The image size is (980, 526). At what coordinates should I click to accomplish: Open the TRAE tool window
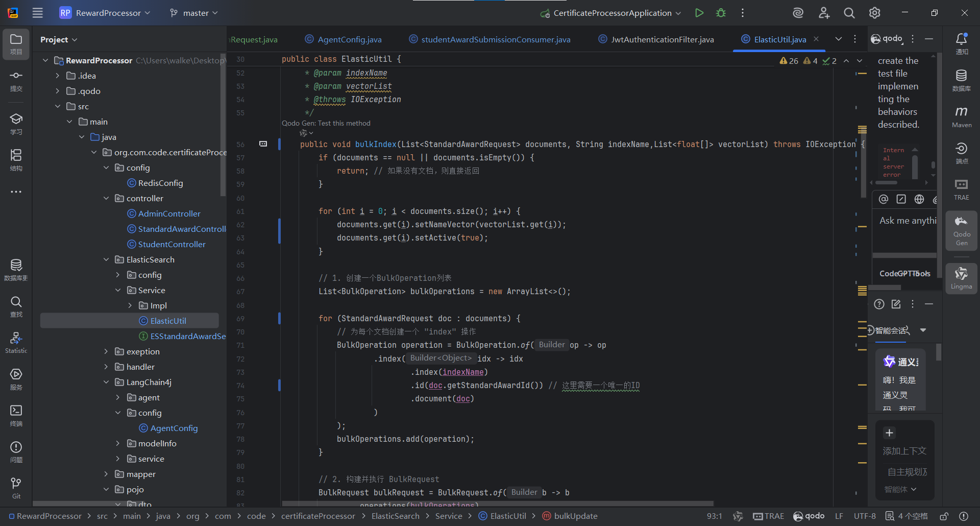tap(962, 189)
